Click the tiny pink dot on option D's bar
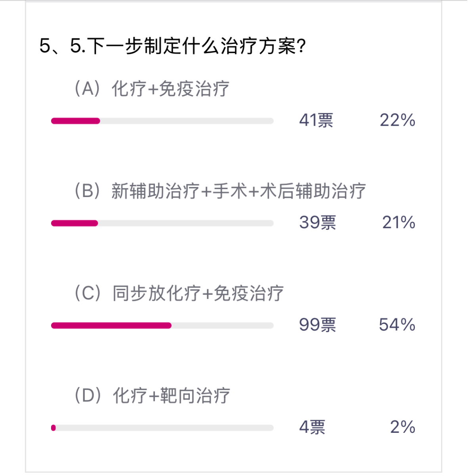Image resolution: width=468 pixels, height=476 pixels. coord(53,428)
